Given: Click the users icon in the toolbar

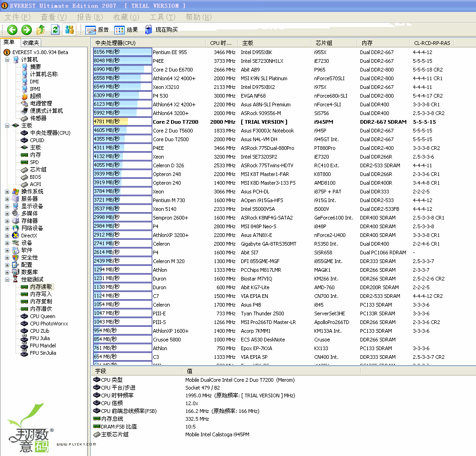Looking at the screenshot, I should [x=70, y=30].
